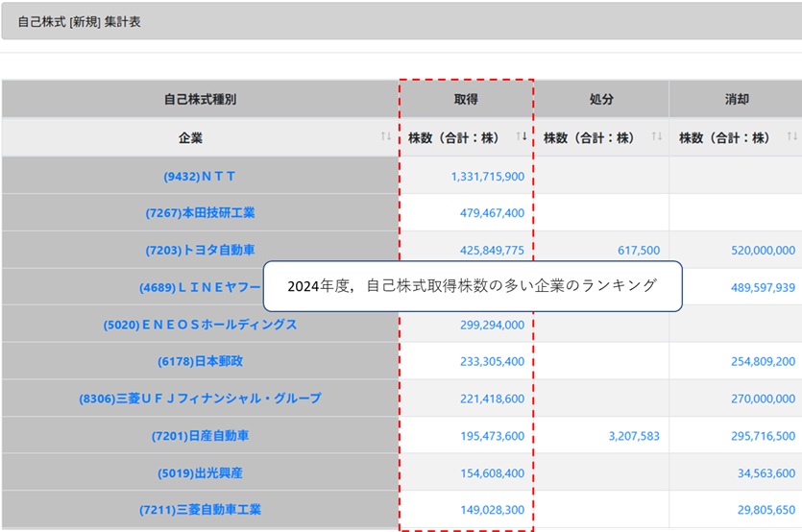Open (5019)出光興産 company link
The height and width of the screenshot is (532, 802).
(x=200, y=473)
